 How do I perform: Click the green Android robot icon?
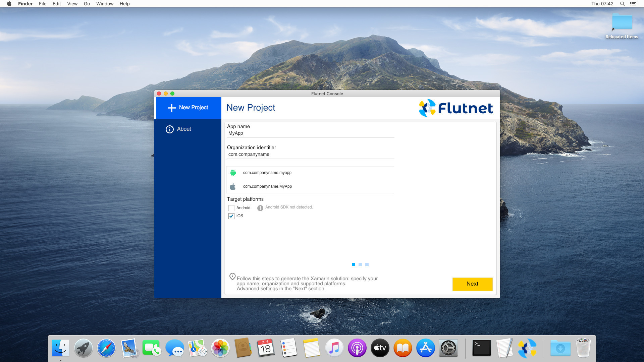click(x=233, y=173)
